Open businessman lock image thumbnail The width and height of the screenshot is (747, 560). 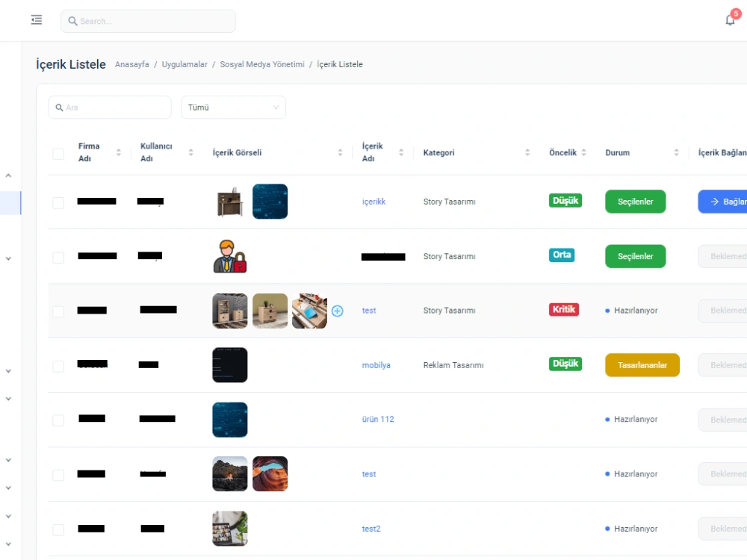(x=230, y=256)
